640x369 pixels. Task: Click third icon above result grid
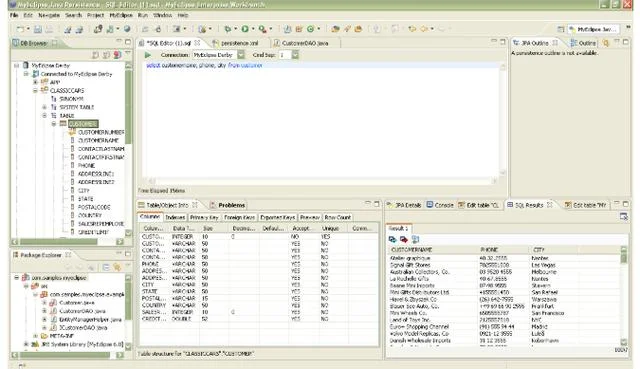click(415, 240)
